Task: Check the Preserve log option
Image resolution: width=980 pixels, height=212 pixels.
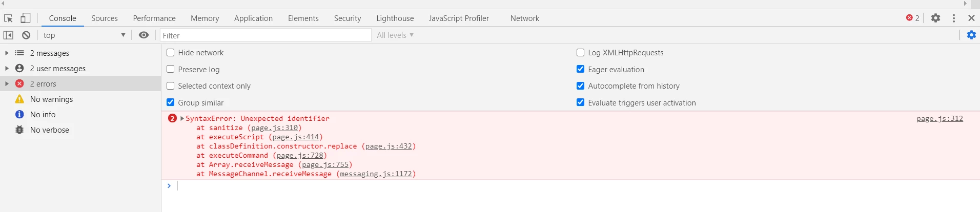Action: pos(171,69)
